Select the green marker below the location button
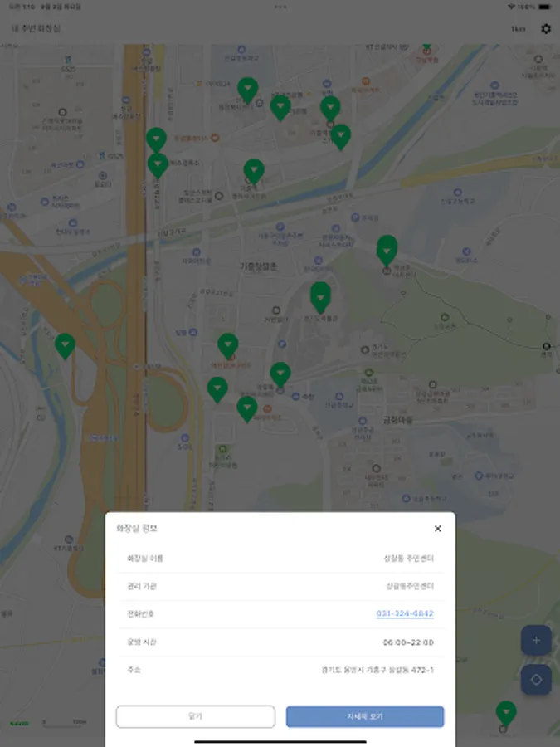This screenshot has width=560, height=747. [x=506, y=713]
